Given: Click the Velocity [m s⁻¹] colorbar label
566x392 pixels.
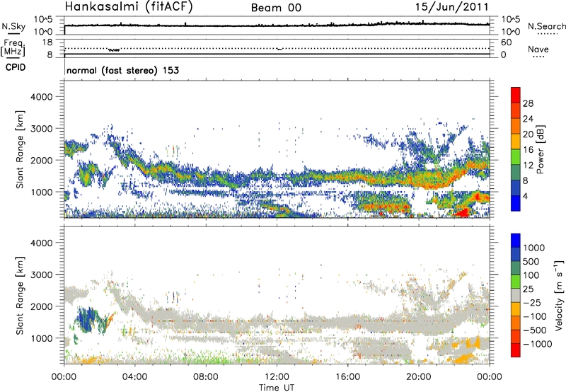Looking at the screenshot, I should [559, 295].
